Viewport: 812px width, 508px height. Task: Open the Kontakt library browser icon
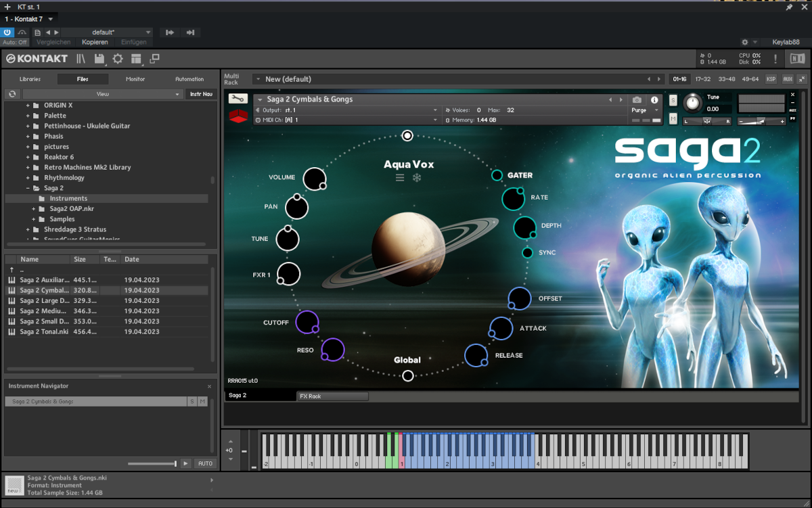point(81,59)
